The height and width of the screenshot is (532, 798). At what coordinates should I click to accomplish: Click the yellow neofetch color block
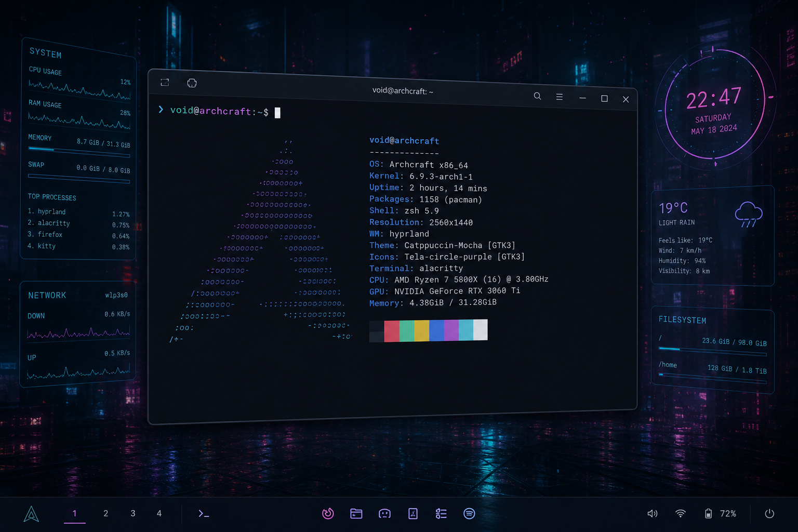coord(422,330)
